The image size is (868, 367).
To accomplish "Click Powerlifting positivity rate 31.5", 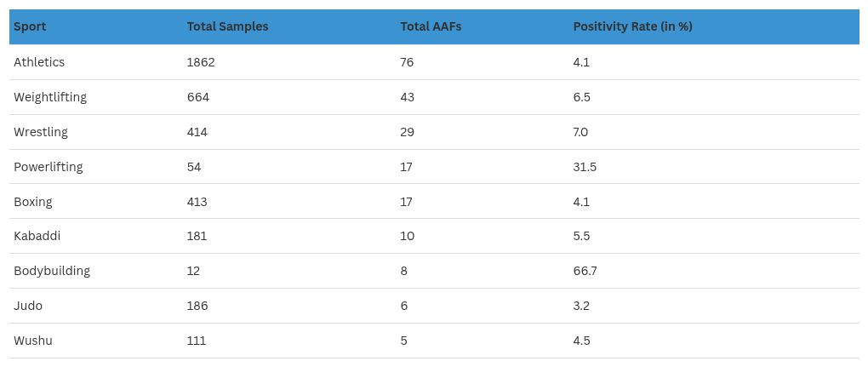I will click(585, 167).
